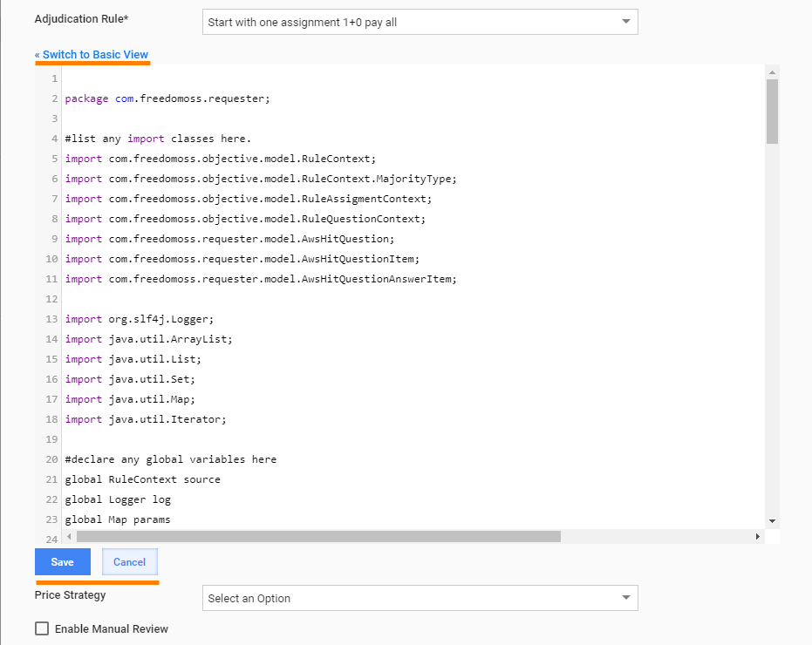
Task: Click the '#list any import classes here.' comment
Action: tap(158, 139)
